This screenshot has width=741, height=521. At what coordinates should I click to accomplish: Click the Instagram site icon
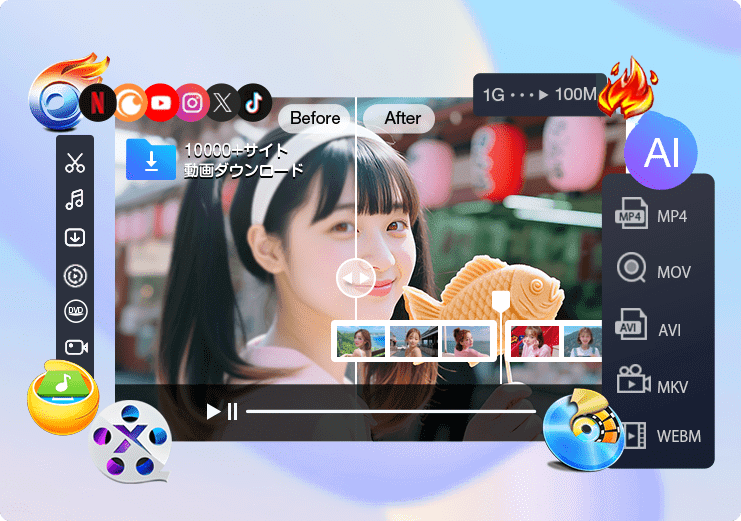[x=193, y=102]
